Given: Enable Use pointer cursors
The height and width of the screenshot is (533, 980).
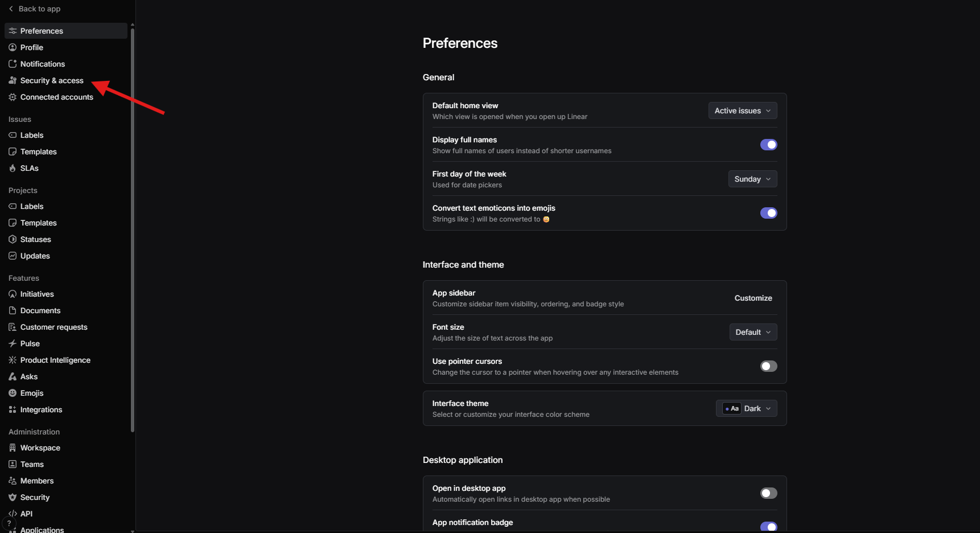Looking at the screenshot, I should pos(769,366).
